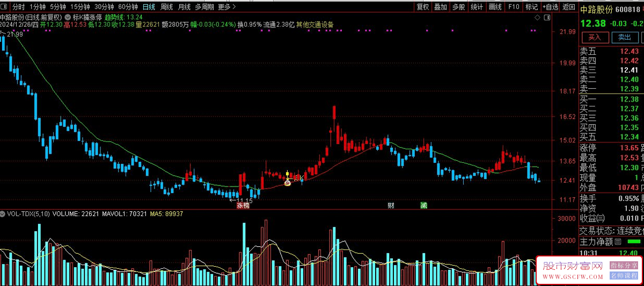Click the 买一 bid price 12.38
The image size is (644, 286).
tap(629, 99)
